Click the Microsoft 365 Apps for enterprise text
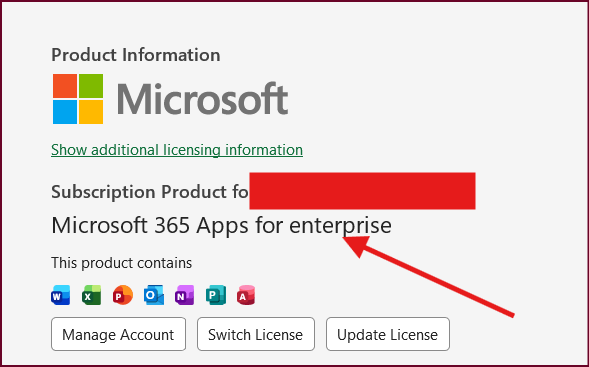 pyautogui.click(x=221, y=226)
